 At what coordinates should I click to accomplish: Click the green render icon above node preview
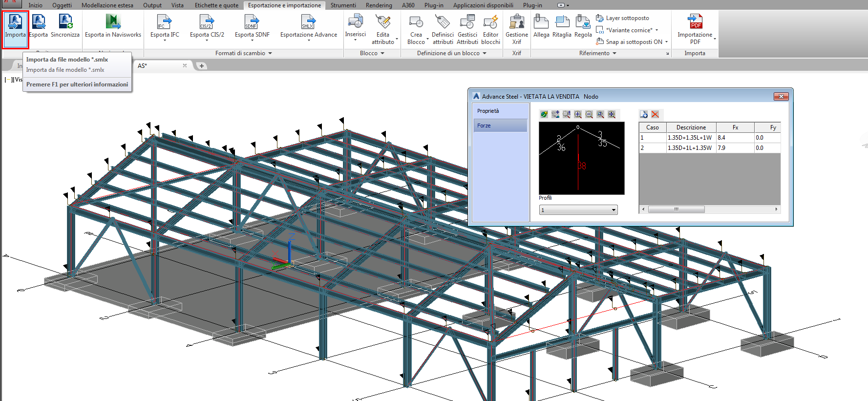point(544,114)
